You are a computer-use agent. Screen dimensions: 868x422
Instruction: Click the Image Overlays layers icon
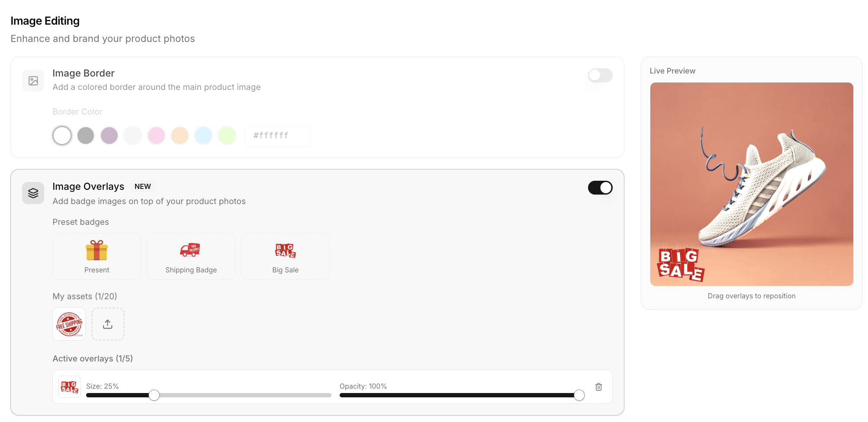click(x=33, y=193)
